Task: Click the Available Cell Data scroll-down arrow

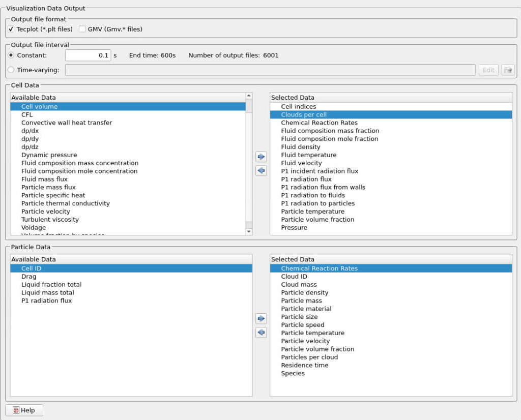Action: click(249, 231)
